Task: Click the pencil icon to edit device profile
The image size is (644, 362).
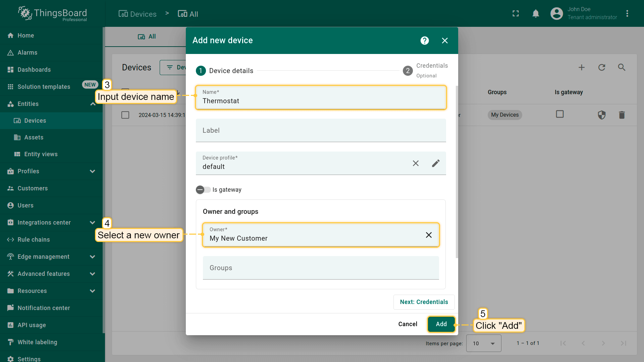Action: 436,163
